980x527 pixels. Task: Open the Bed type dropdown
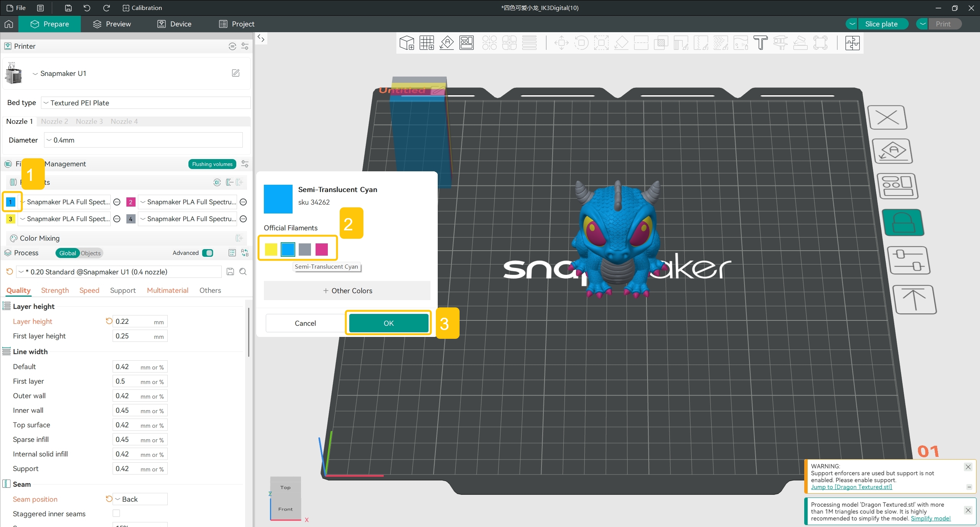tap(146, 103)
